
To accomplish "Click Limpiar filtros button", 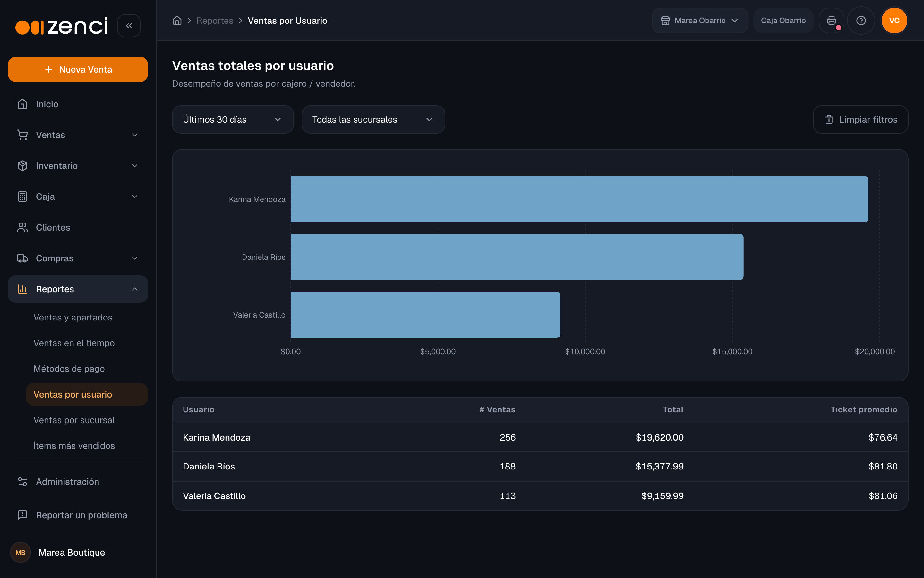I will [860, 120].
